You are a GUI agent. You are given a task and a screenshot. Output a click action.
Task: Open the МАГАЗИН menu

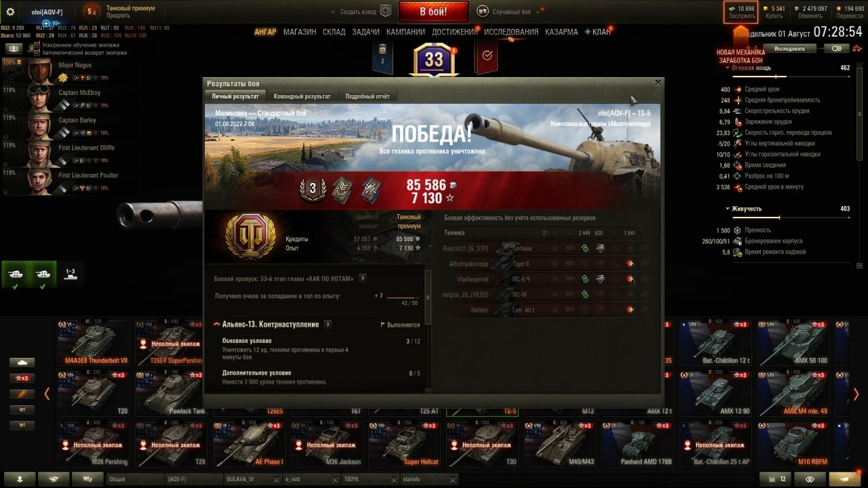tap(300, 32)
